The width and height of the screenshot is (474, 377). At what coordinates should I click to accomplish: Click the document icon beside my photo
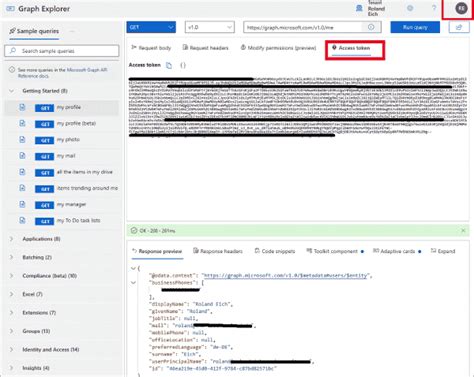click(x=22, y=139)
